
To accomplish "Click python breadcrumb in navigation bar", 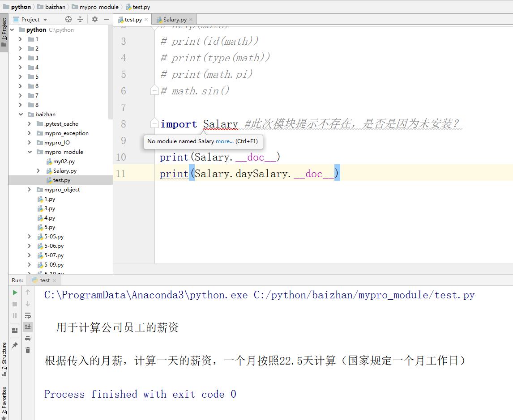I will point(17,7).
